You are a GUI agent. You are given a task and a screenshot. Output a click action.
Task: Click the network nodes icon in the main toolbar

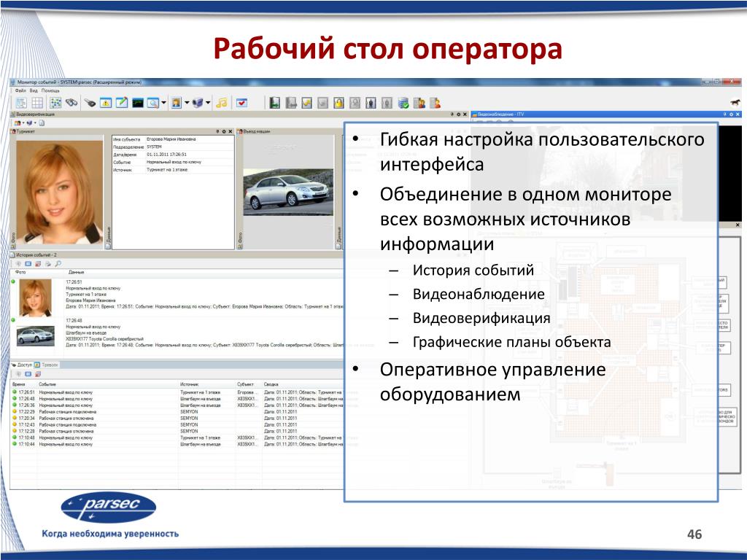pos(55,102)
